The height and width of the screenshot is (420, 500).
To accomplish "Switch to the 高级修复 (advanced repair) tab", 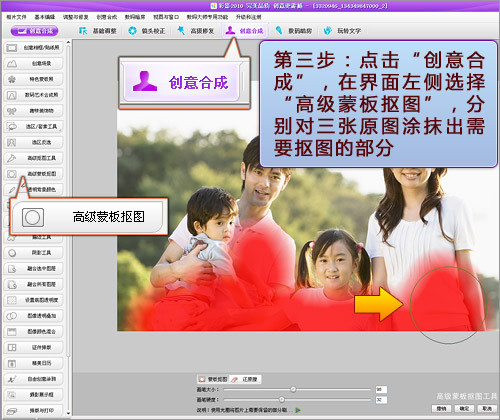I will tap(196, 31).
